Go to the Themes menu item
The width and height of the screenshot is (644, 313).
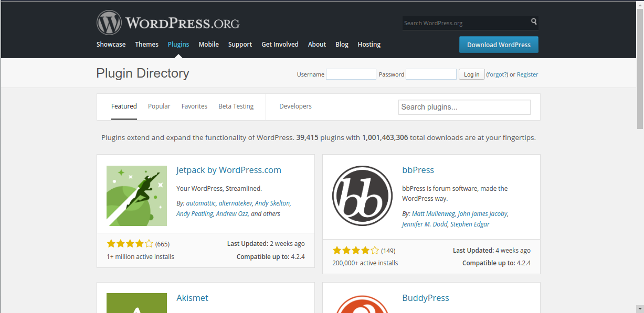click(x=146, y=45)
